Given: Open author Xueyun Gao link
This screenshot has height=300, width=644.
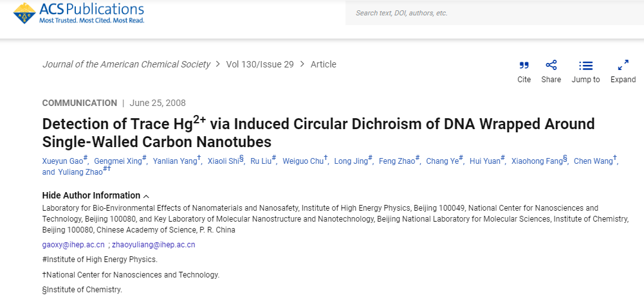Looking at the screenshot, I should 62,161.
